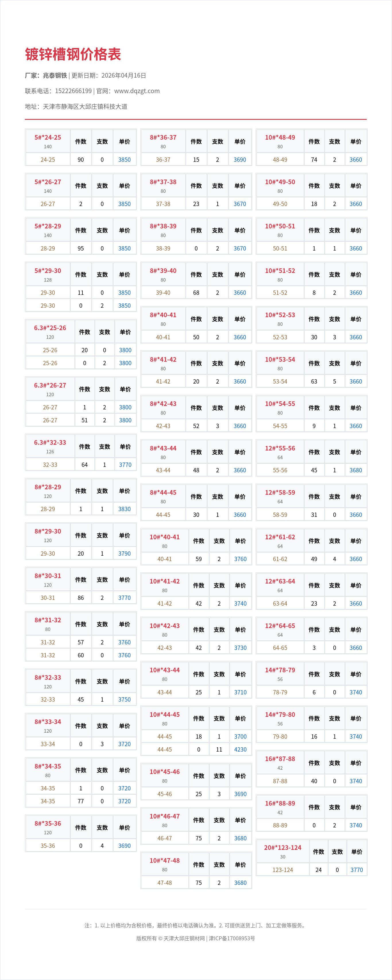Screen dimensions: 392x980
Task: Click the 3830 price for 8#*28-29
Action: coord(124,509)
